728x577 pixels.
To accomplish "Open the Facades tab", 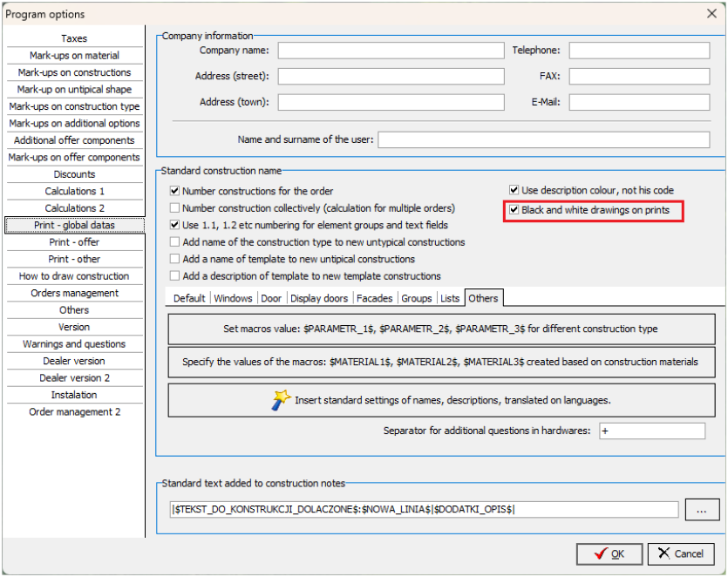I will pyautogui.click(x=376, y=298).
